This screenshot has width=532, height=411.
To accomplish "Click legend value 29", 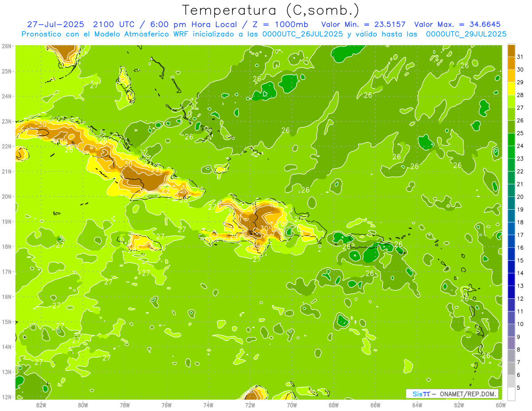I will tap(520, 82).
